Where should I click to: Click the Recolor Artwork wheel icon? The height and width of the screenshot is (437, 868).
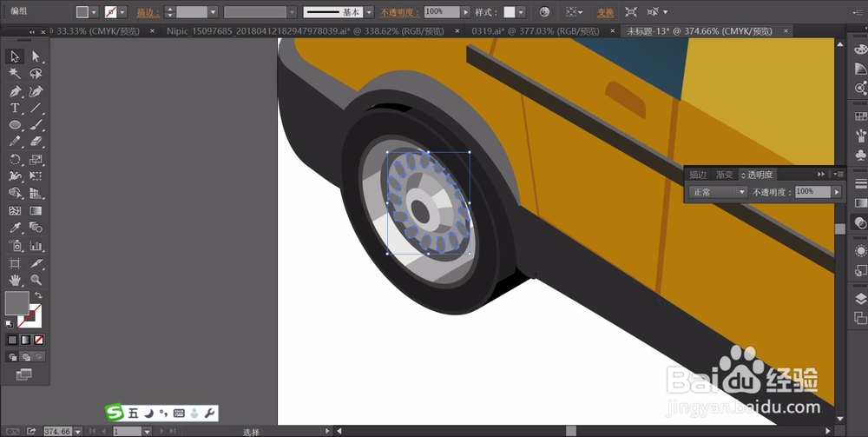545,11
